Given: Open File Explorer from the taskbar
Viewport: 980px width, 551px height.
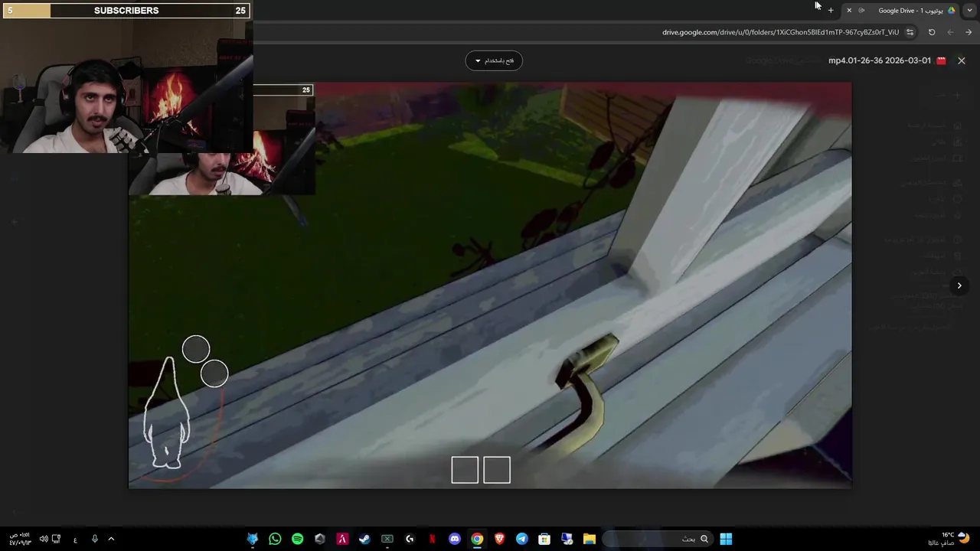Looking at the screenshot, I should tap(590, 539).
